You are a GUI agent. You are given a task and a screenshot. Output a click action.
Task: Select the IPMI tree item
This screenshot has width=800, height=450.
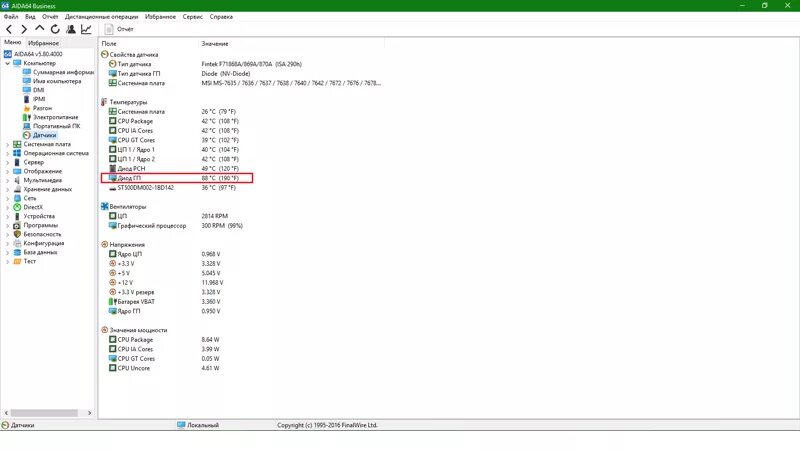coord(34,99)
